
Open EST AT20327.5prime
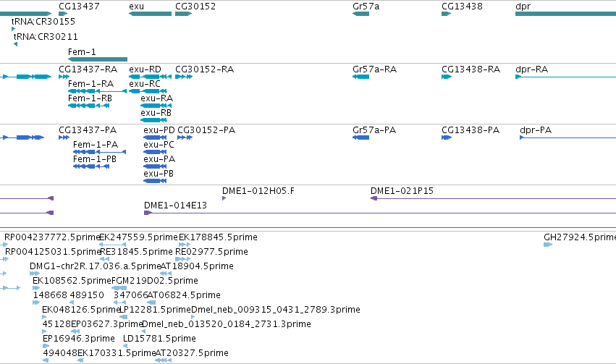click(x=192, y=353)
